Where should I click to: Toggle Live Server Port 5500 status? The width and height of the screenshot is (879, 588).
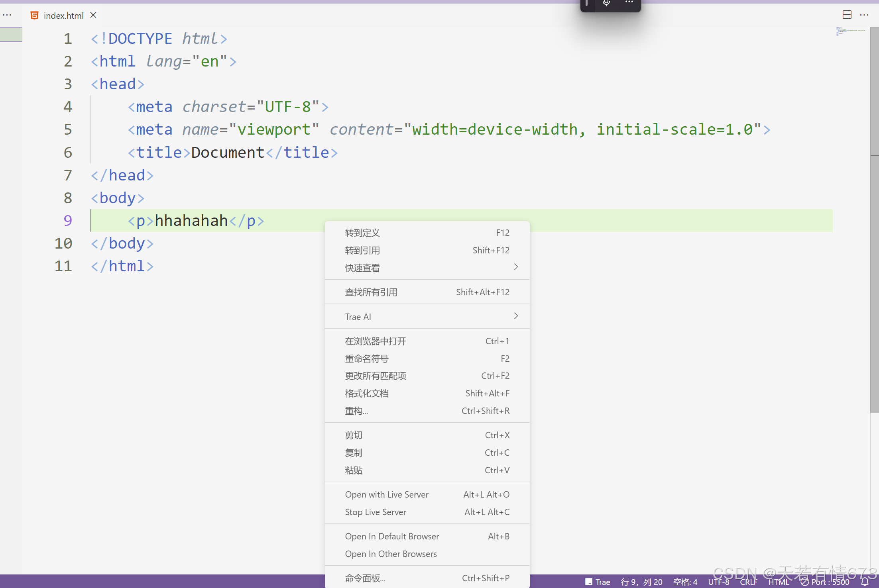(825, 582)
